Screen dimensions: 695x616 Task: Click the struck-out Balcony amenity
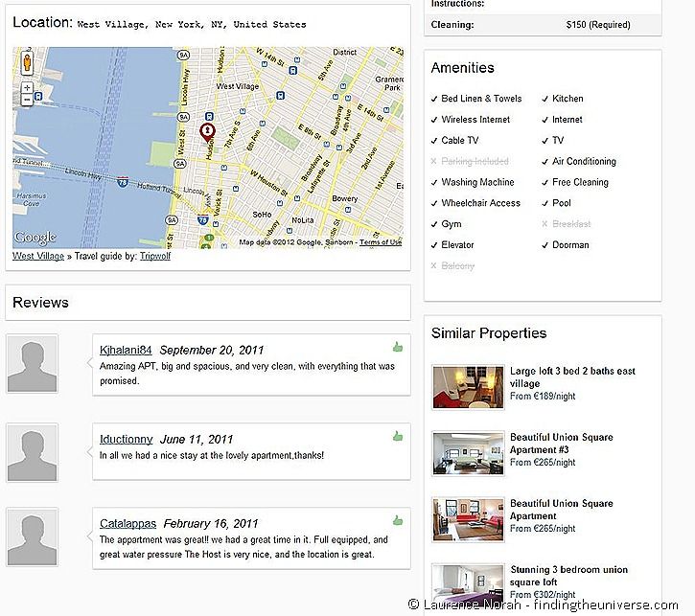coord(458,265)
